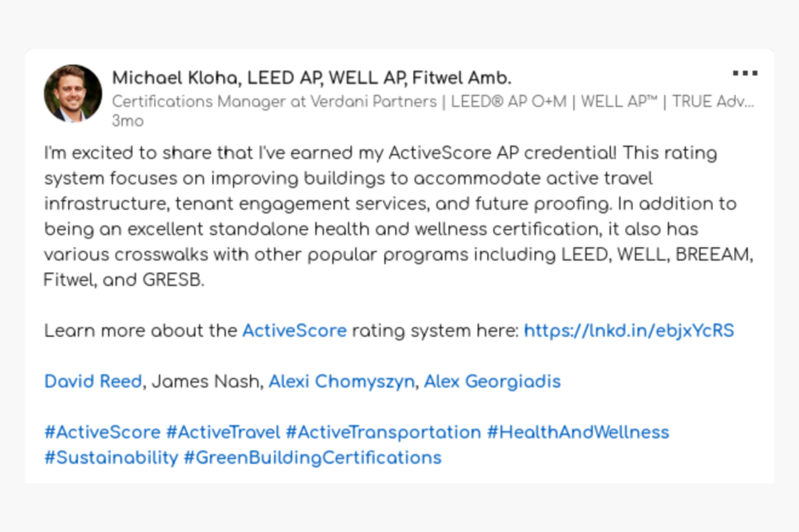Open the three-dot post options menu
799x532 pixels.
pyautogui.click(x=745, y=73)
